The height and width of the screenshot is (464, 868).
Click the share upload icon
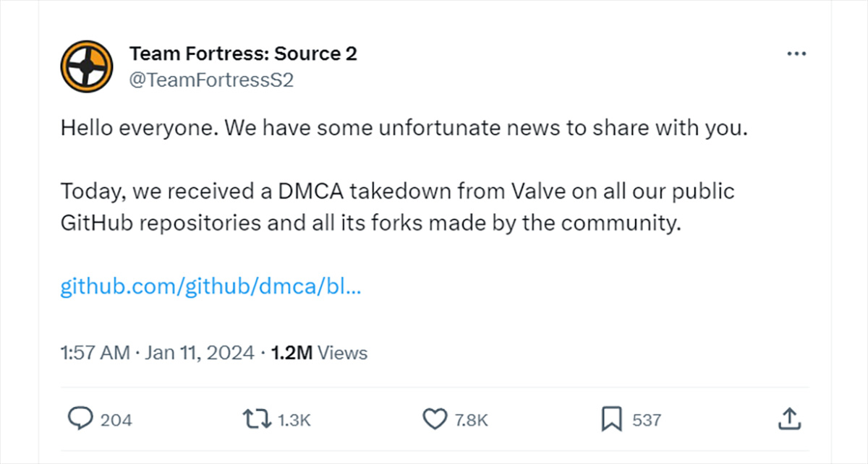[x=790, y=418]
